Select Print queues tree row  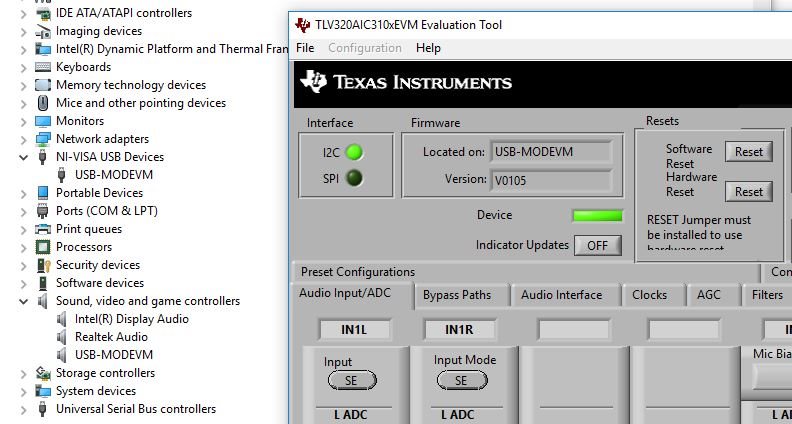click(79, 229)
